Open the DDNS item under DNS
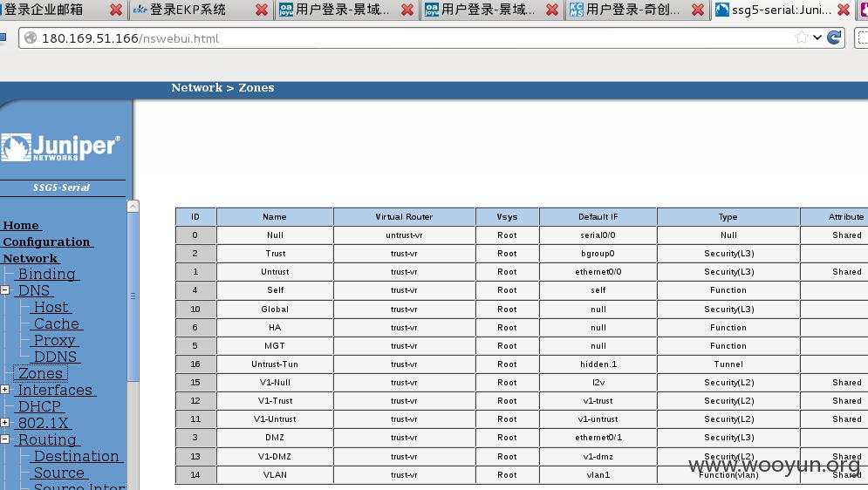The height and width of the screenshot is (490, 868). point(56,357)
